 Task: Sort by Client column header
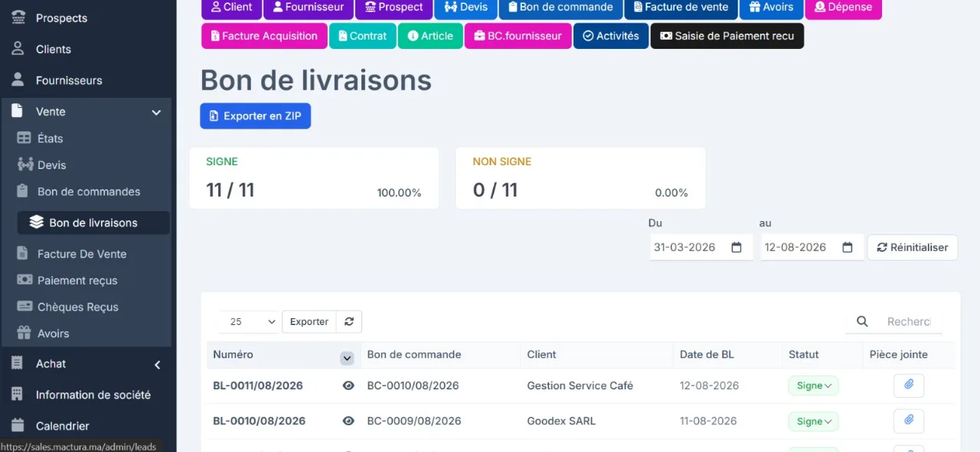597,355
